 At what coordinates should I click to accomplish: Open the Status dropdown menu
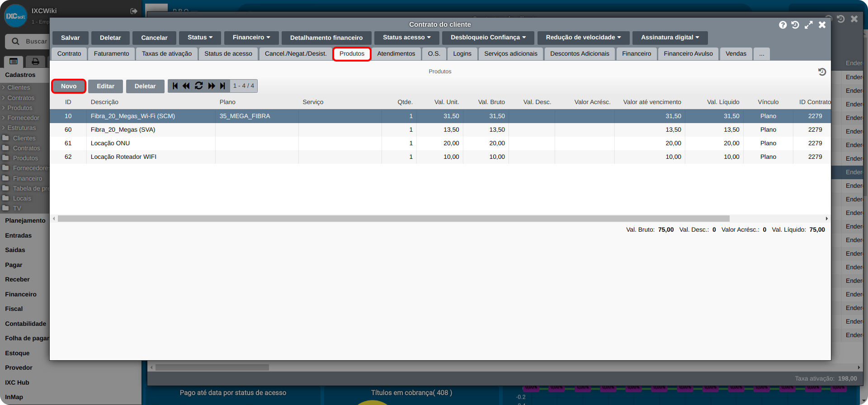(200, 38)
